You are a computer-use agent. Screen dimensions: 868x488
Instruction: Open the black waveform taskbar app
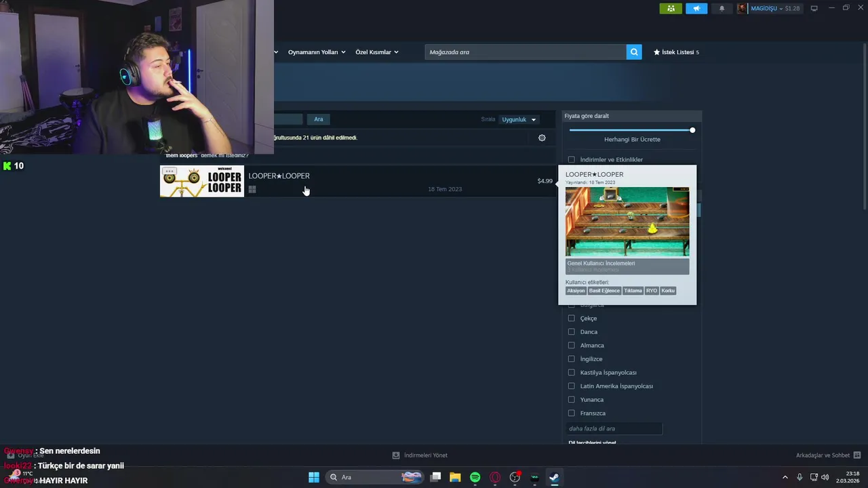(534, 477)
